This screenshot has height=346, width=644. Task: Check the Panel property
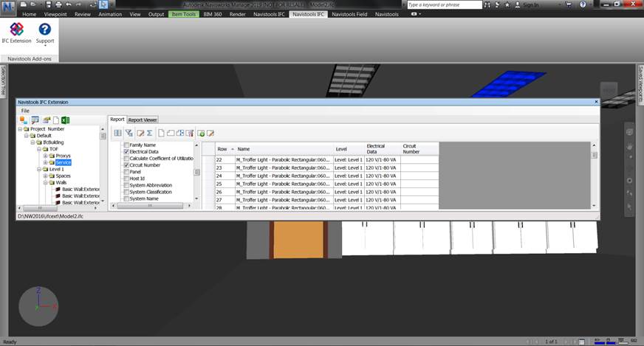[126, 172]
